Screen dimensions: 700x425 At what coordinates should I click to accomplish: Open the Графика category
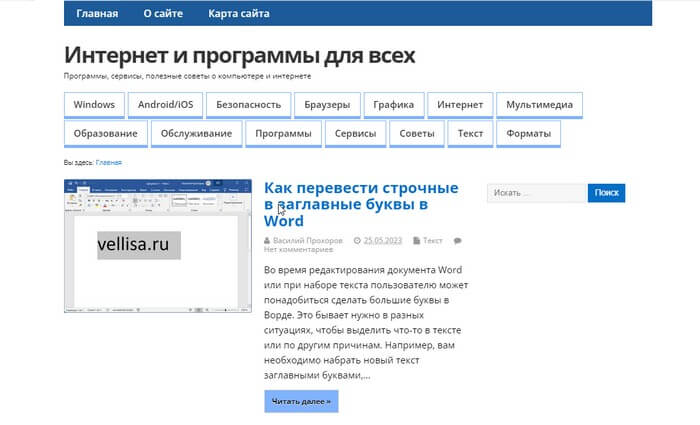click(394, 104)
